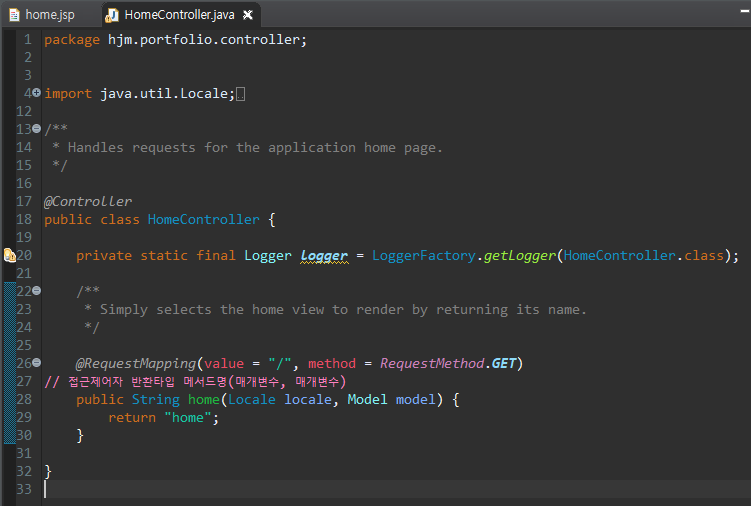The width and height of the screenshot is (751, 506).
Task: Click the Korean comment on line 27
Action: (x=195, y=382)
